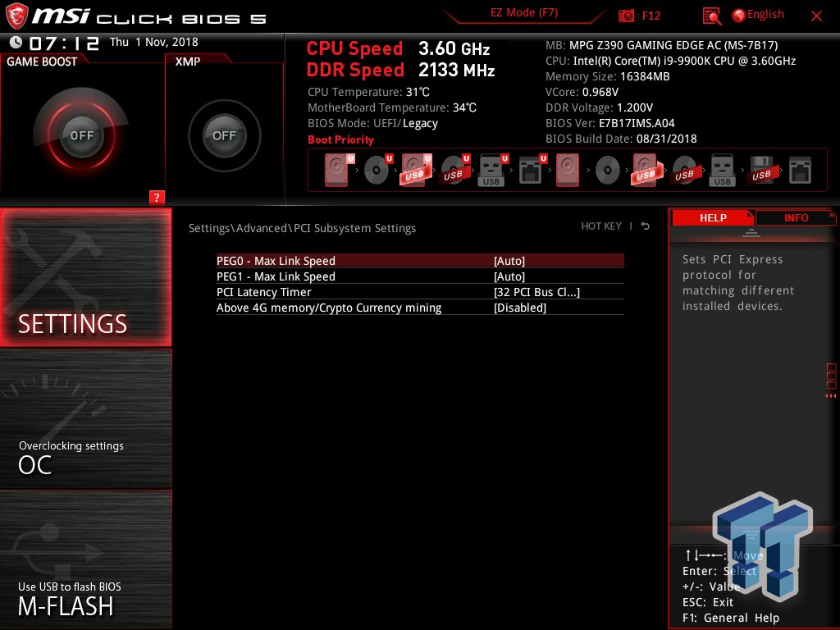Open the PEG1 [Auto] value dropdown
This screenshot has height=630, width=840.
point(509,276)
